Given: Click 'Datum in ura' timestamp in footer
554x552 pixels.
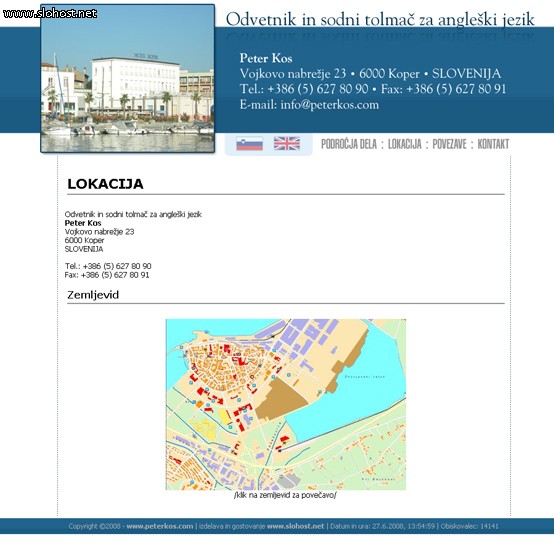Looking at the screenshot, I should tap(382, 526).
